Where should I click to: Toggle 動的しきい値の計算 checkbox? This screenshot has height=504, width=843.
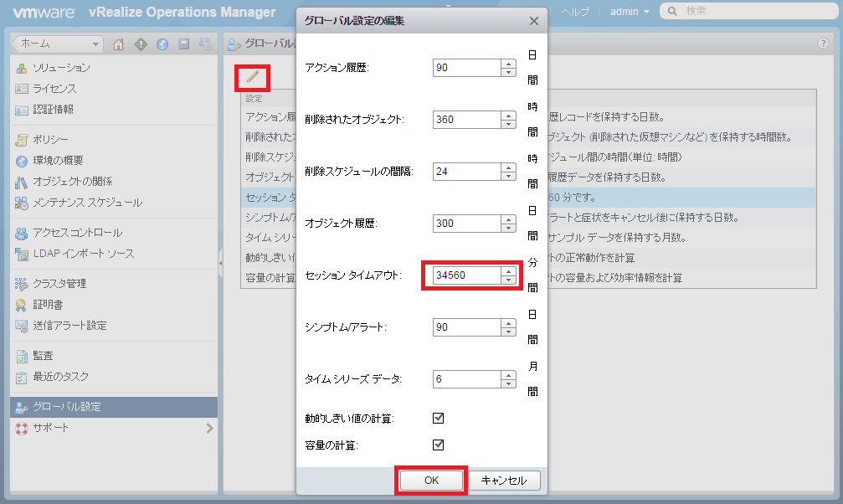(x=438, y=418)
